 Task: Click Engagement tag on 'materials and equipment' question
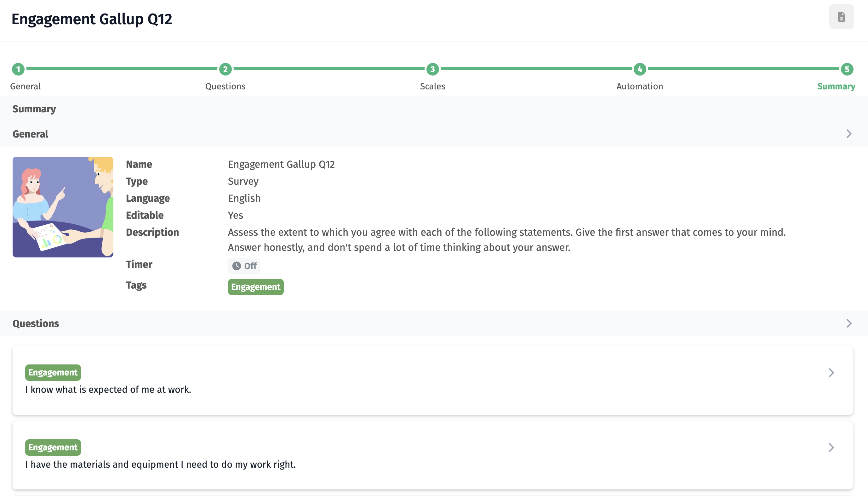[53, 447]
